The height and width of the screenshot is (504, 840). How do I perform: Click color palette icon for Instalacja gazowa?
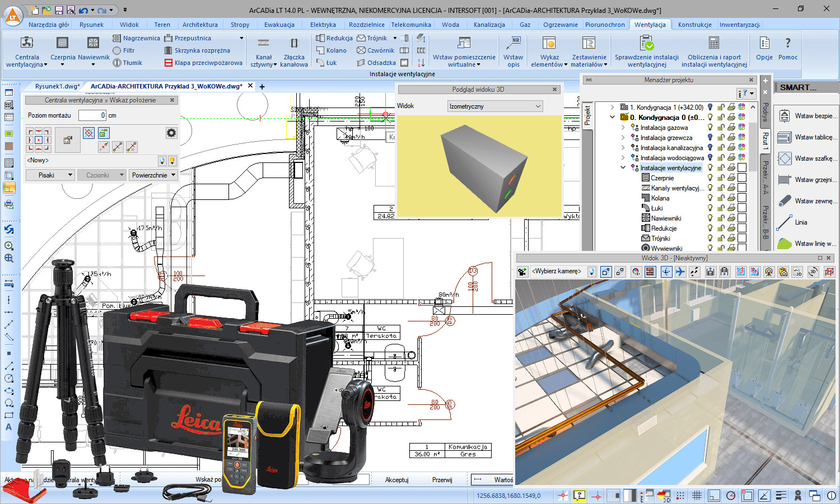click(x=742, y=128)
